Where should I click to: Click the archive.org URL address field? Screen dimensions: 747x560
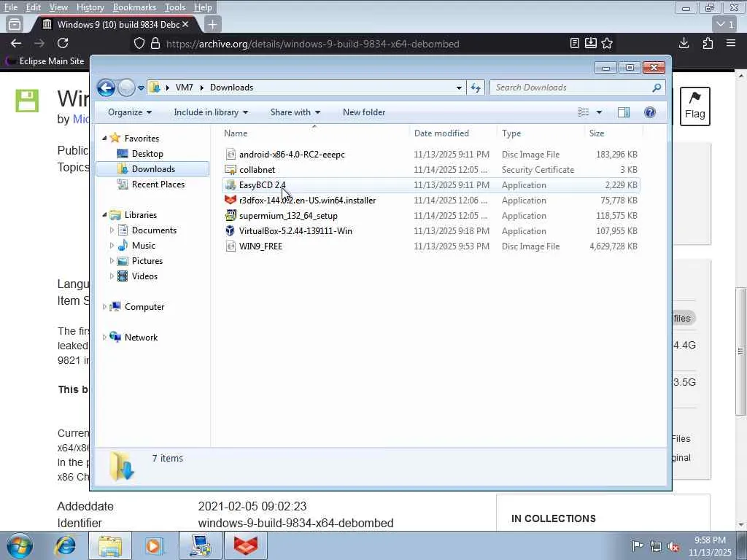[312, 44]
